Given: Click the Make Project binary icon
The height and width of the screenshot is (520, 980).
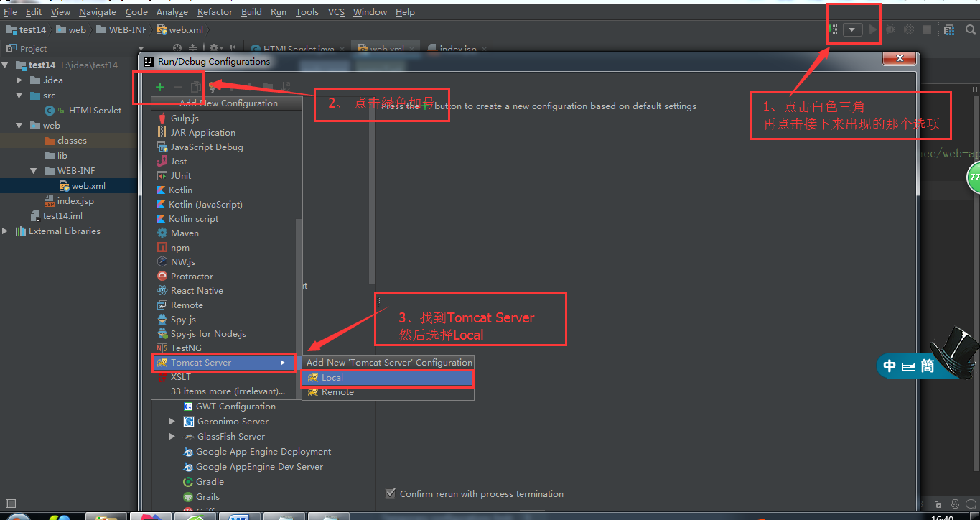Looking at the screenshot, I should [833, 29].
